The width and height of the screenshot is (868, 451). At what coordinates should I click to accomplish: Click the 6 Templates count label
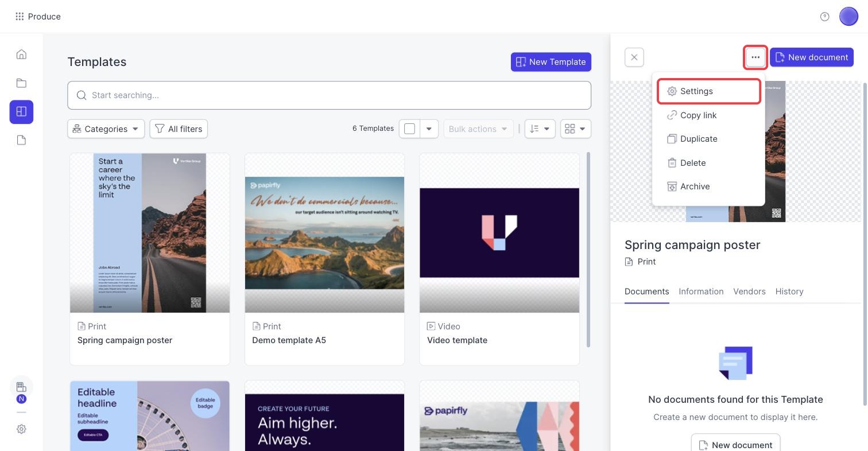(x=373, y=129)
